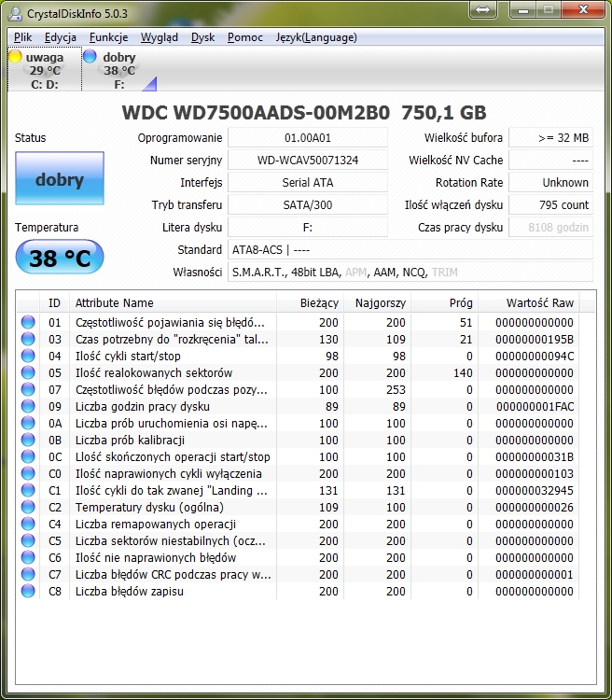Image resolution: width=612 pixels, height=700 pixels.
Task: Select the Ilość cykli start/stop row text
Action: 128,357
